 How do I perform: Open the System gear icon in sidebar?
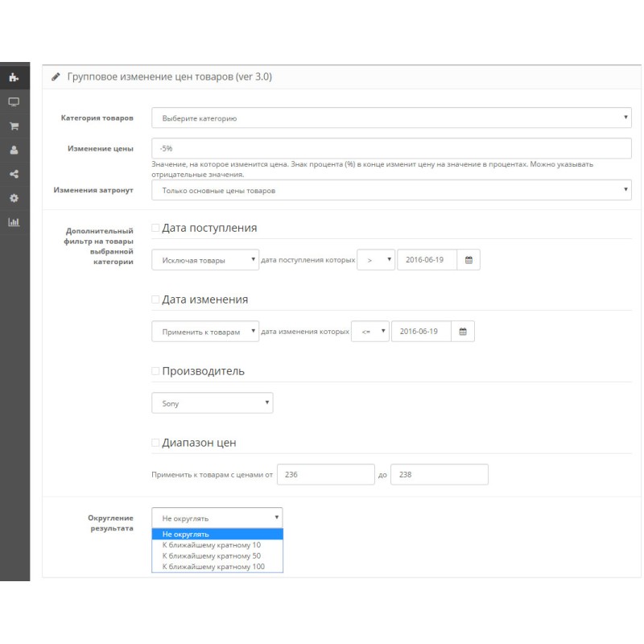tap(14, 198)
